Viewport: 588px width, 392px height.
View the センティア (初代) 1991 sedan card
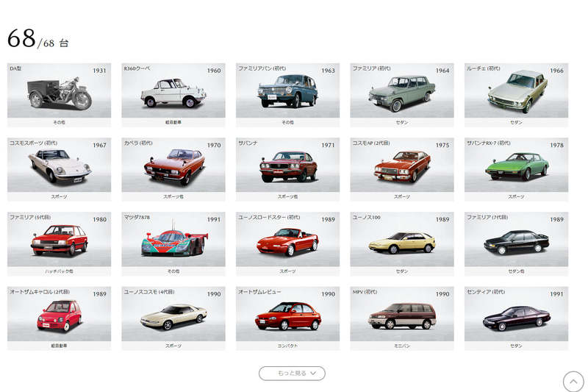517,318
